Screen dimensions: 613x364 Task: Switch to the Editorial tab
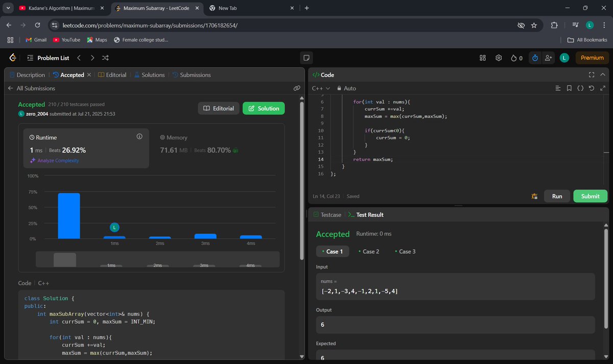112,75
